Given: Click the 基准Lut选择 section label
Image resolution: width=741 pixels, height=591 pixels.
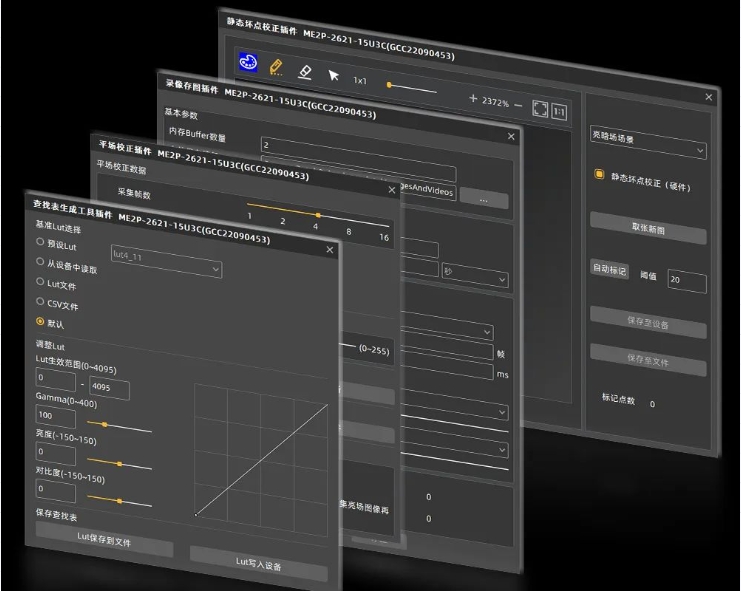Looking at the screenshot, I should point(58,227).
